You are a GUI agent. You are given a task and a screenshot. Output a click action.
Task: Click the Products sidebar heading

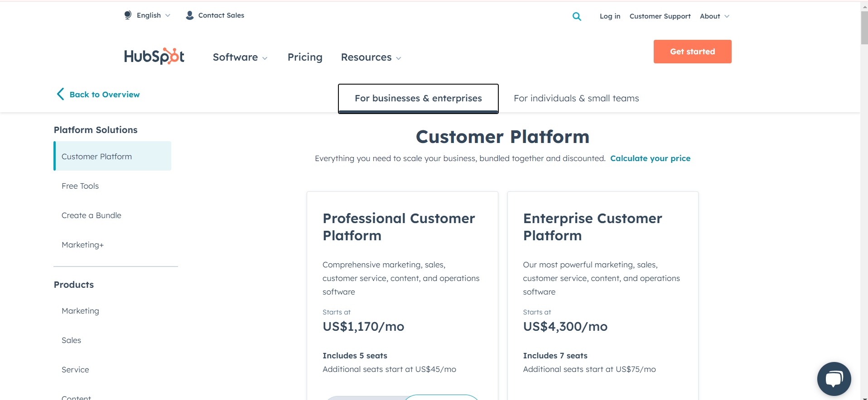(74, 285)
